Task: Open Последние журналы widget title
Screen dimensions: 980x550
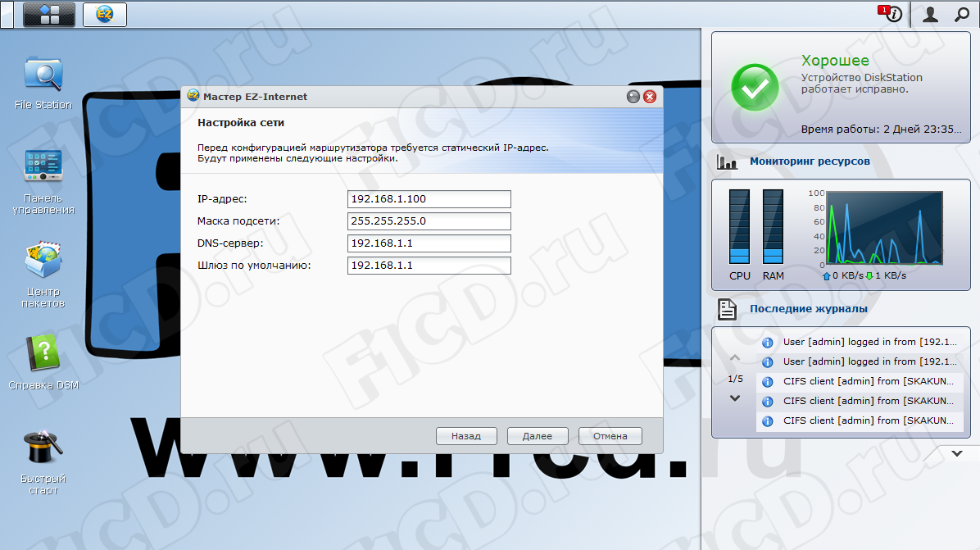Action: pyautogui.click(x=808, y=309)
